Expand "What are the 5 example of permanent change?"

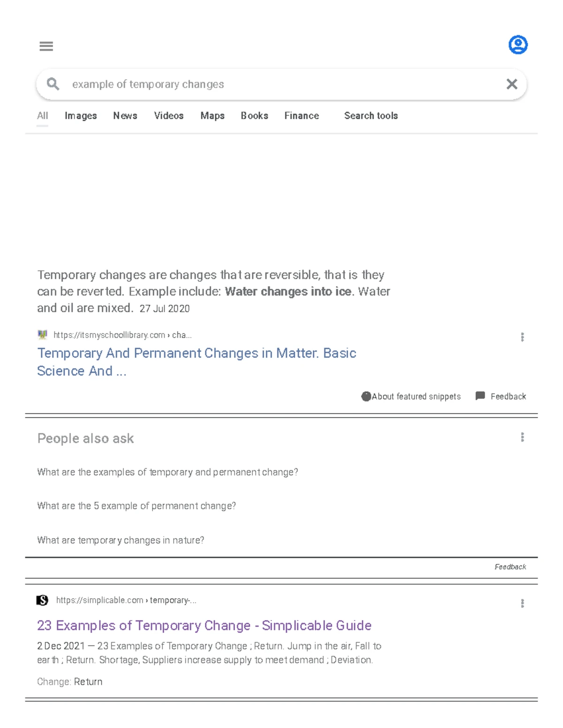click(x=137, y=506)
